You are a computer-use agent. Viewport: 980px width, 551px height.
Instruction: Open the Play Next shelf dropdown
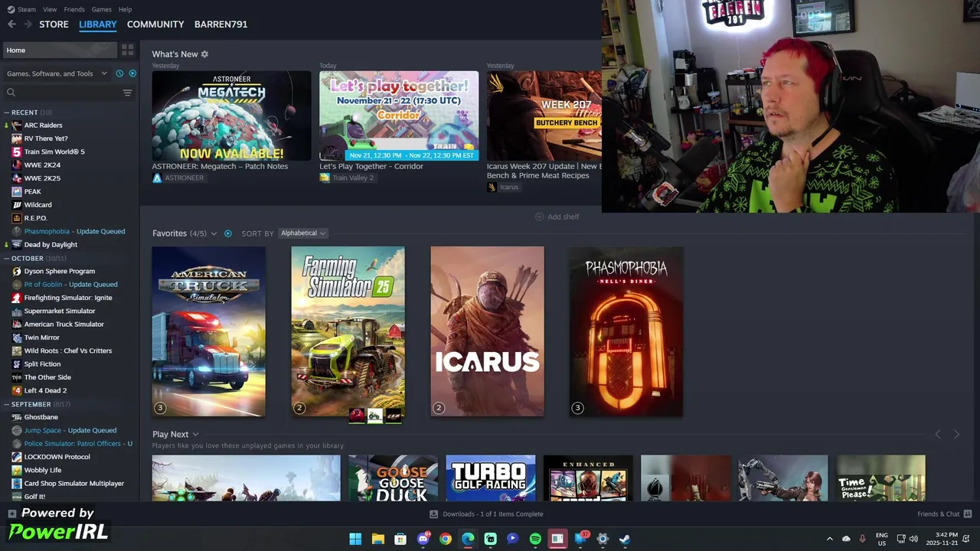pos(195,435)
